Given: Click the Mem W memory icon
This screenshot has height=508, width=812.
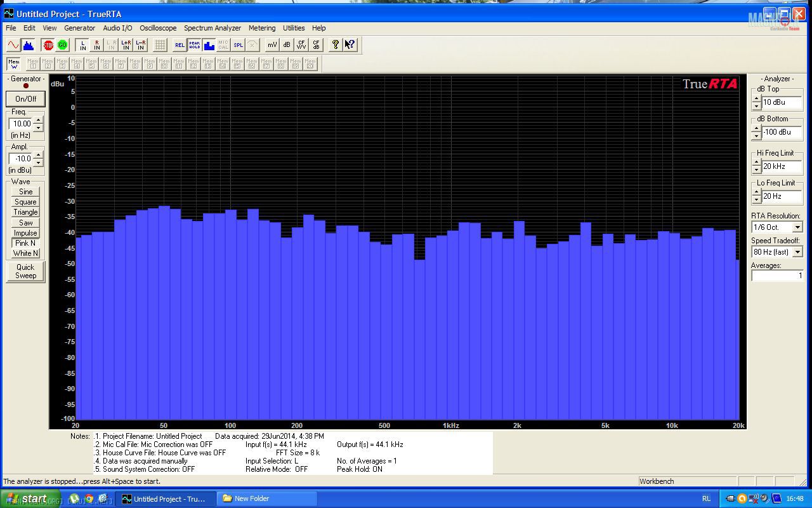Looking at the screenshot, I should click(x=13, y=63).
